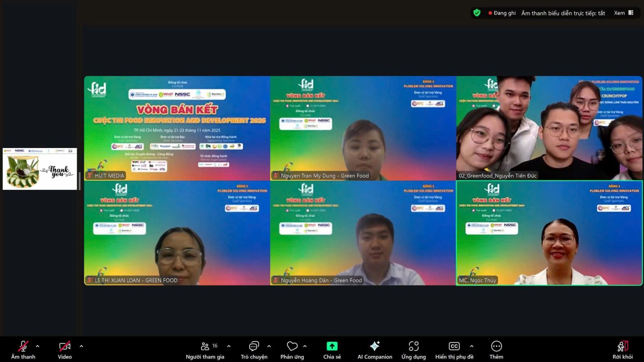The width and height of the screenshot is (644, 362).
Task: Open Người tham gia participants panel
Action: point(205,347)
